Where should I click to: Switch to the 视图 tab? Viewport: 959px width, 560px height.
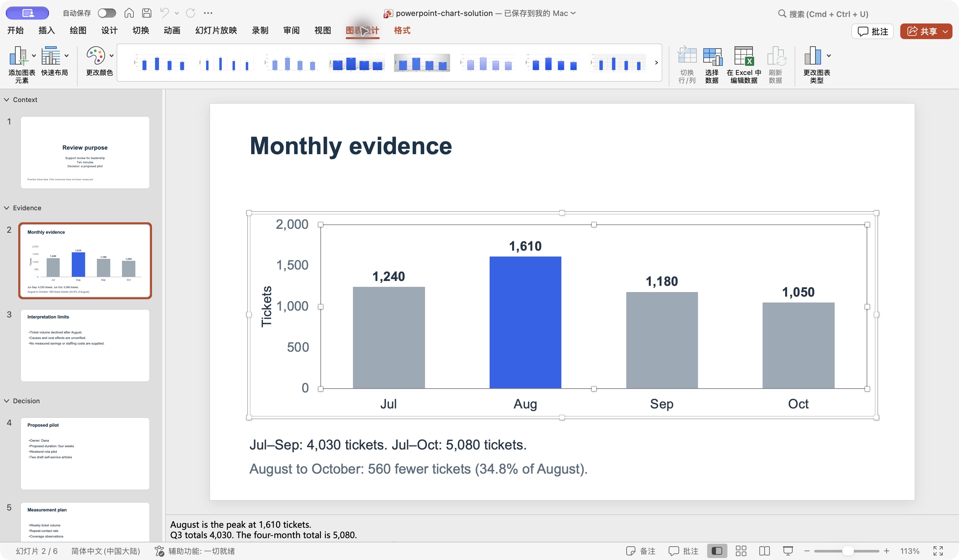[x=323, y=30]
